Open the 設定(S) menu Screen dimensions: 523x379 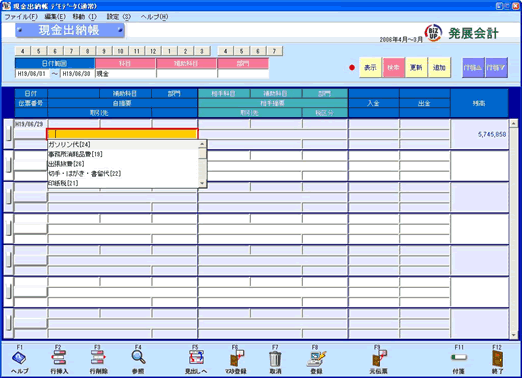[119, 17]
